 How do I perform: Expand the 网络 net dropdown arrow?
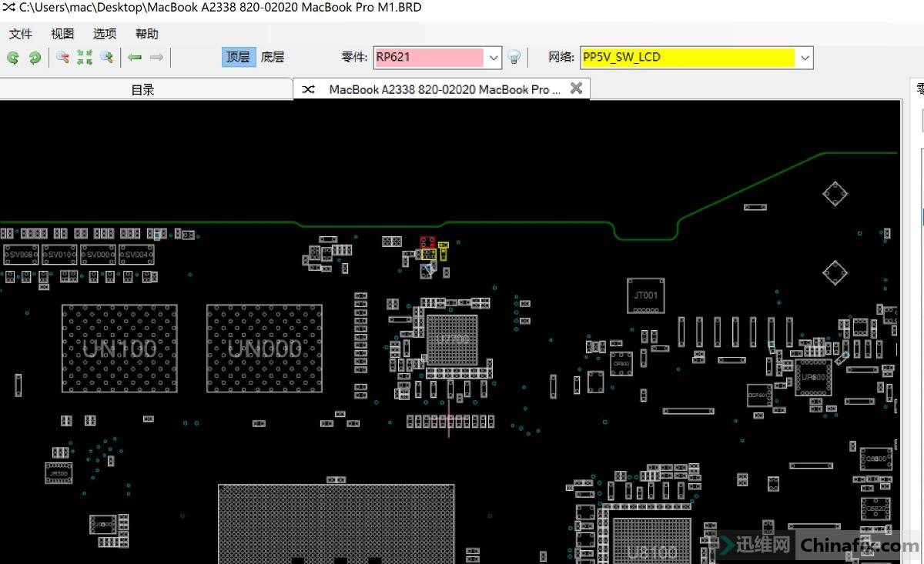[x=805, y=58]
